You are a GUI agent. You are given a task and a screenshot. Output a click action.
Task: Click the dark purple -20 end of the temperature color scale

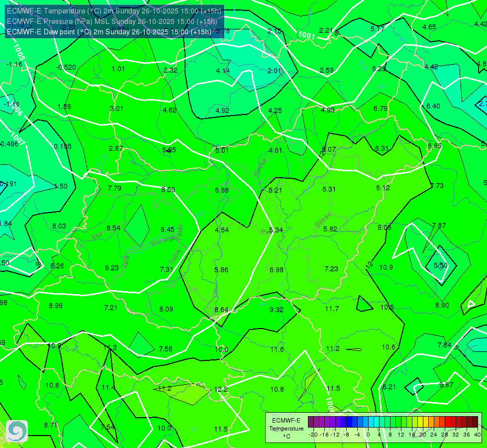pos(311,422)
